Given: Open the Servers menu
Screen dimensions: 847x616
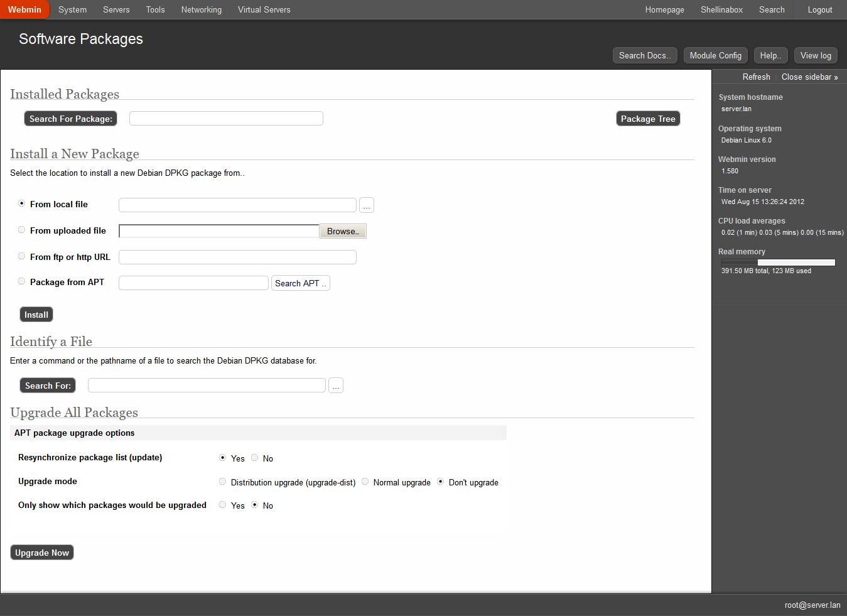Looking at the screenshot, I should (x=116, y=9).
